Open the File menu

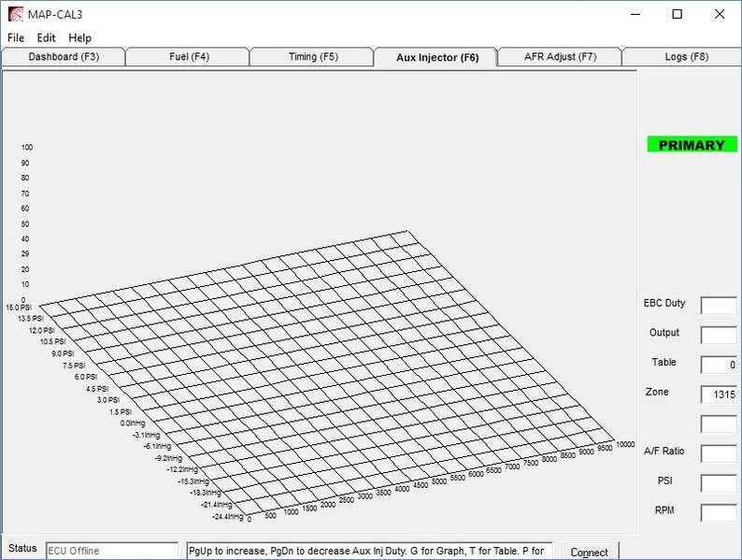click(x=16, y=38)
